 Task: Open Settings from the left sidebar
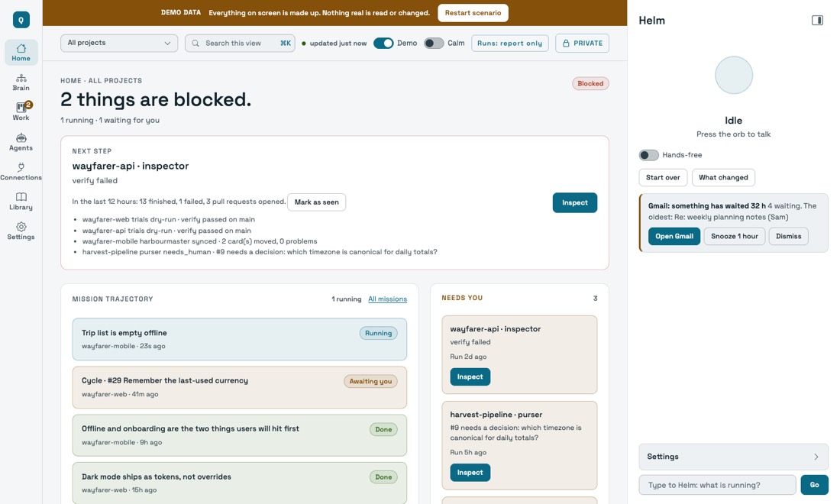coord(21,231)
